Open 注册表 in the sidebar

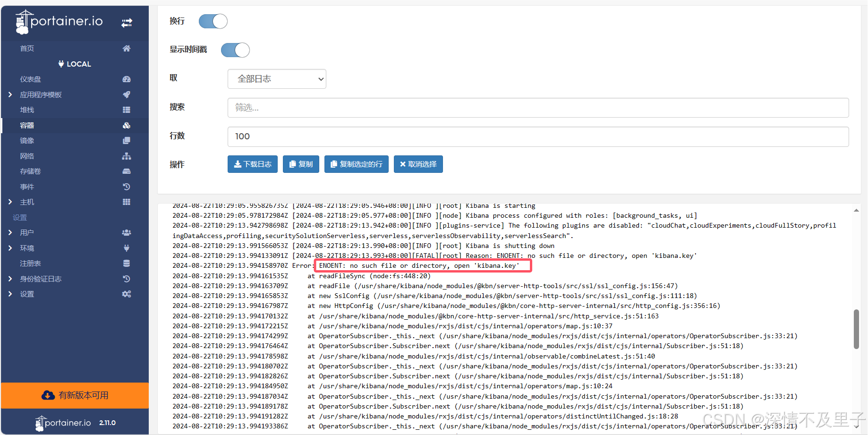(x=30, y=263)
